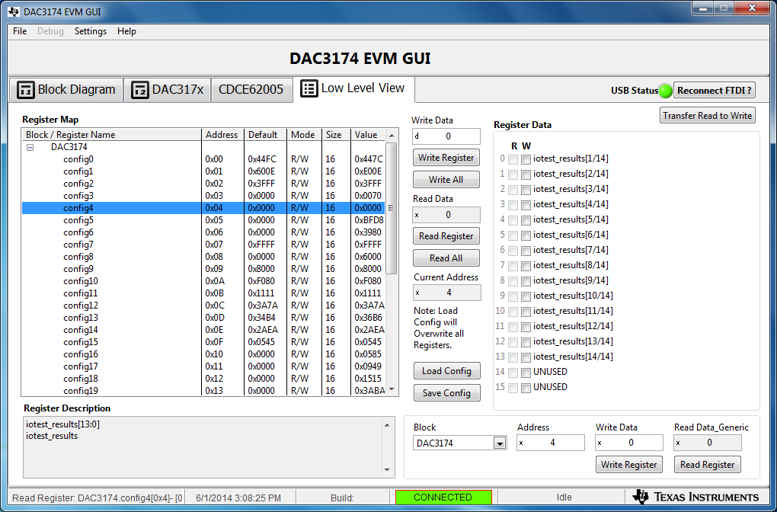The height and width of the screenshot is (512, 777).
Task: Select the config10 register row
Action: 203,281
